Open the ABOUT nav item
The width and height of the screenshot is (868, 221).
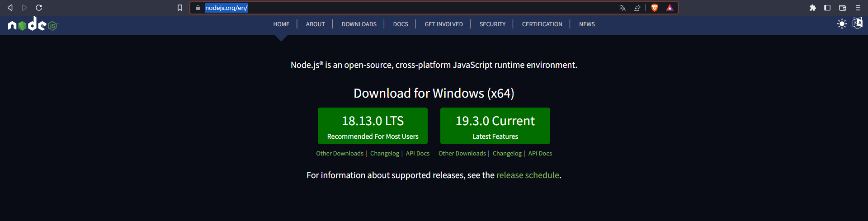coord(316,24)
